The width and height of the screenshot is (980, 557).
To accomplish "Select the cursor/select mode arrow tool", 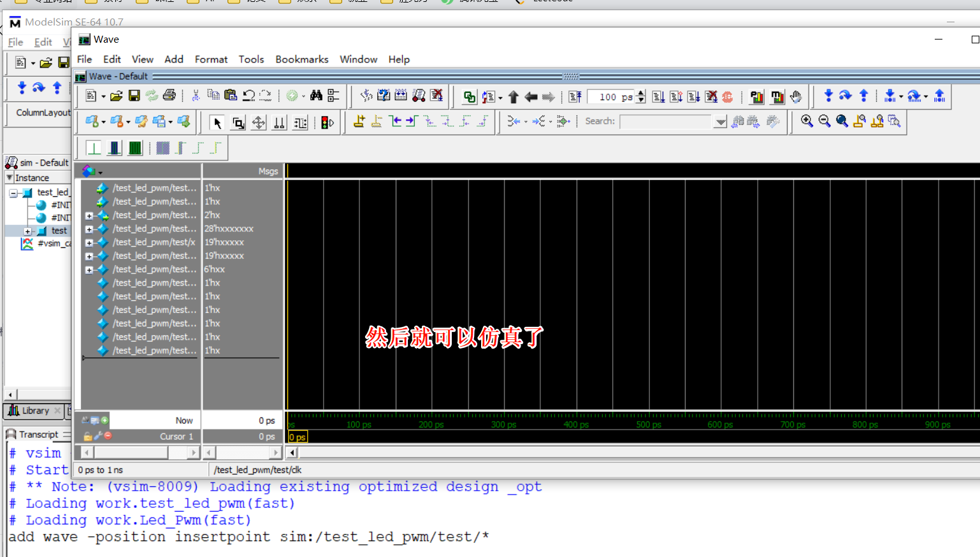I will pos(217,122).
